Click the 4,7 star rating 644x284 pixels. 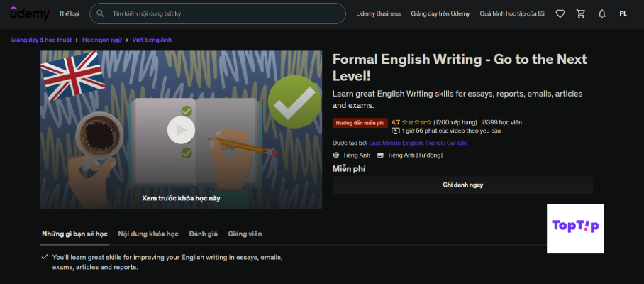411,122
